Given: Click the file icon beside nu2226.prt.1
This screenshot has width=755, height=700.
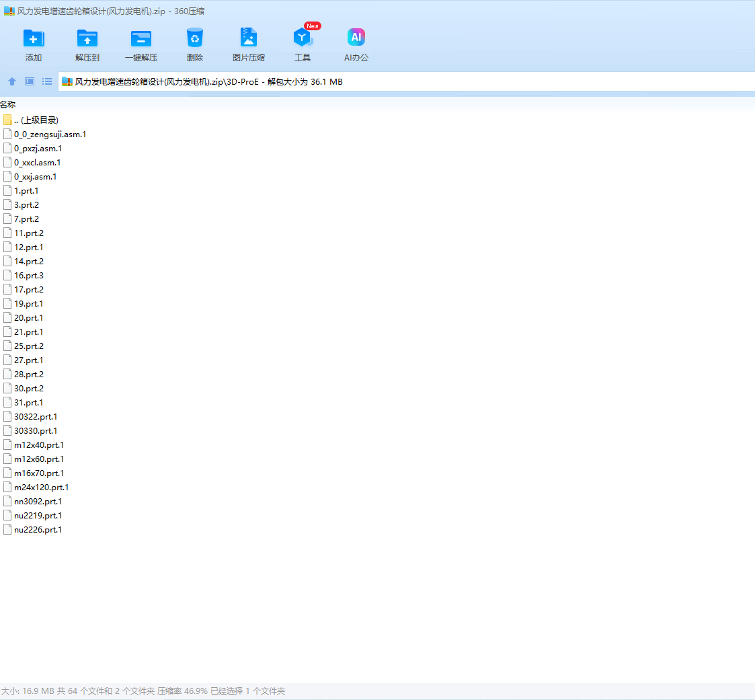Looking at the screenshot, I should [x=7, y=530].
